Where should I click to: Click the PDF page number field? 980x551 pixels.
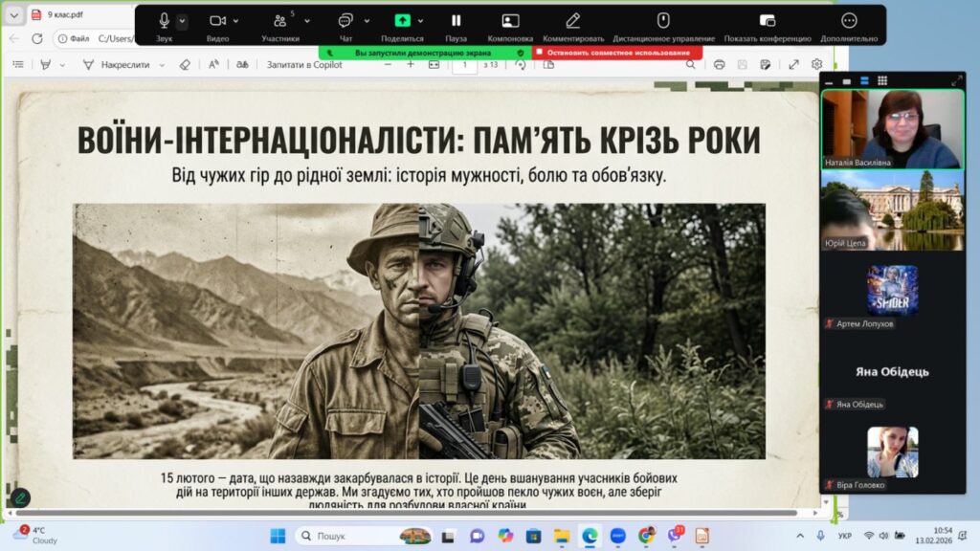tap(465, 64)
